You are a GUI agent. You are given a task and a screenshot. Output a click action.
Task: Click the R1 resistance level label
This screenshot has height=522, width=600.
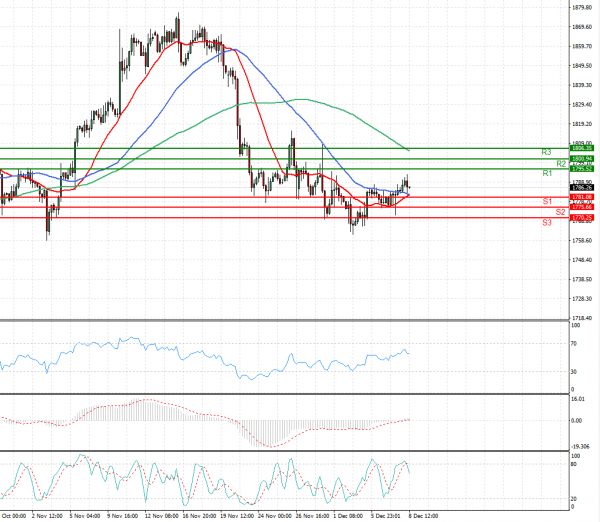pyautogui.click(x=547, y=173)
